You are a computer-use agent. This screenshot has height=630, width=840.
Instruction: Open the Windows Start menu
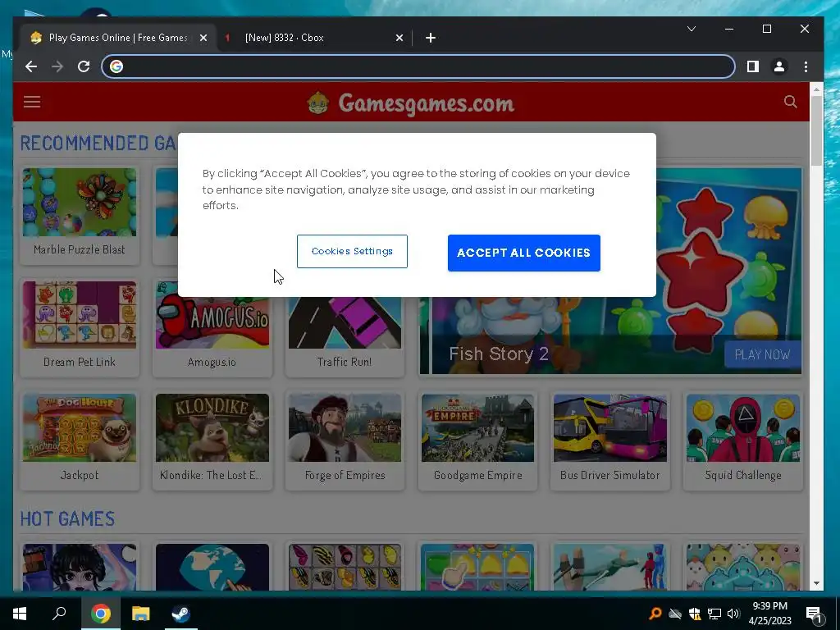(x=20, y=614)
